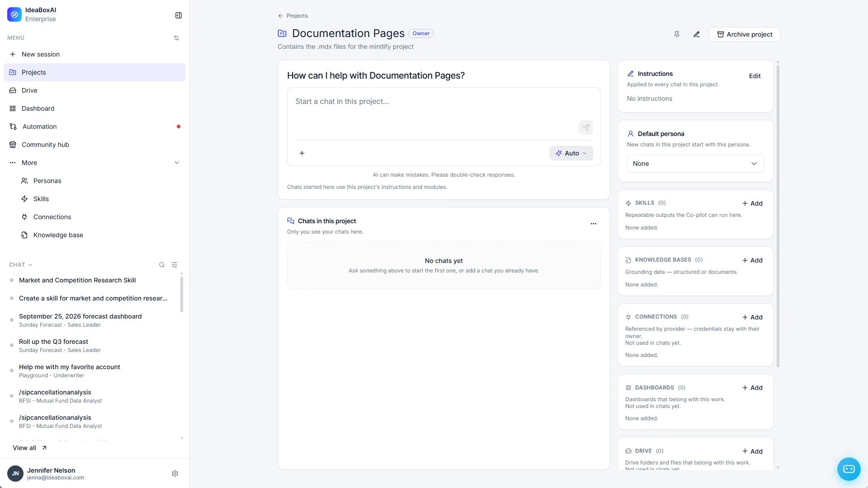Open 'Market and Competition Research Skill' chat
This screenshot has height=488, width=868.
(90, 280)
